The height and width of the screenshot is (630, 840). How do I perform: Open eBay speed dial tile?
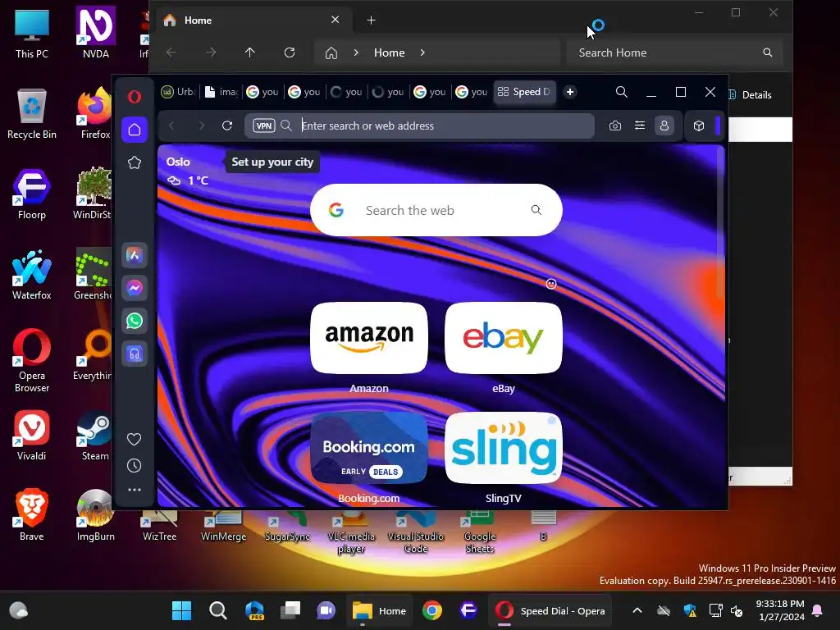coord(504,338)
